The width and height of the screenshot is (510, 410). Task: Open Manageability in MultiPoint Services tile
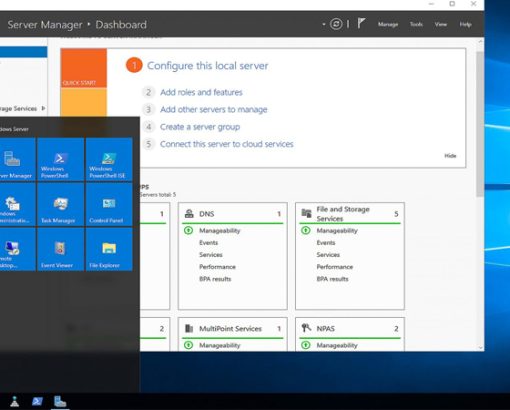219,345
